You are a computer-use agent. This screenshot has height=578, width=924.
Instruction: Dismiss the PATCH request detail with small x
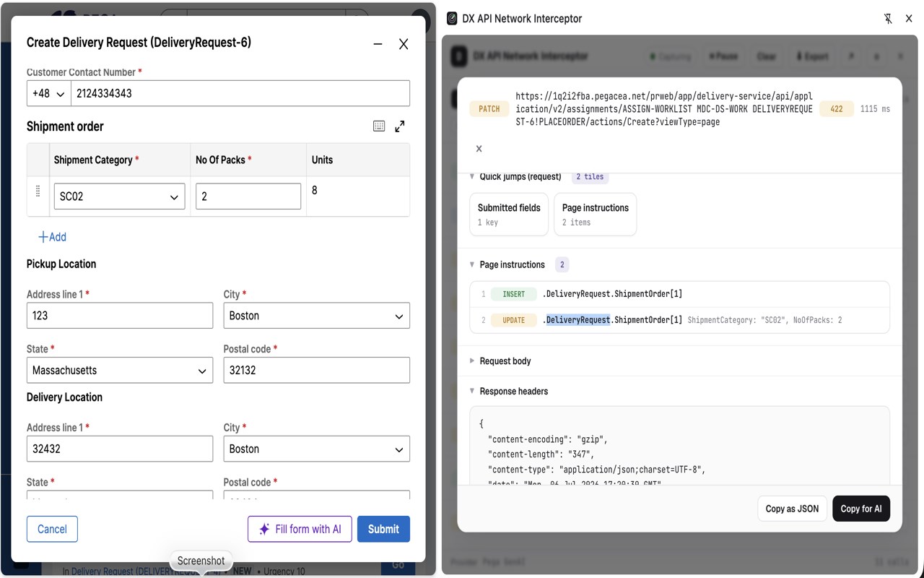479,148
